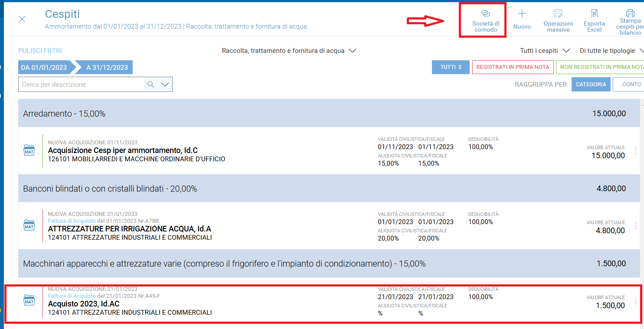Open the Tutti i cespiti dropdown

pos(545,51)
